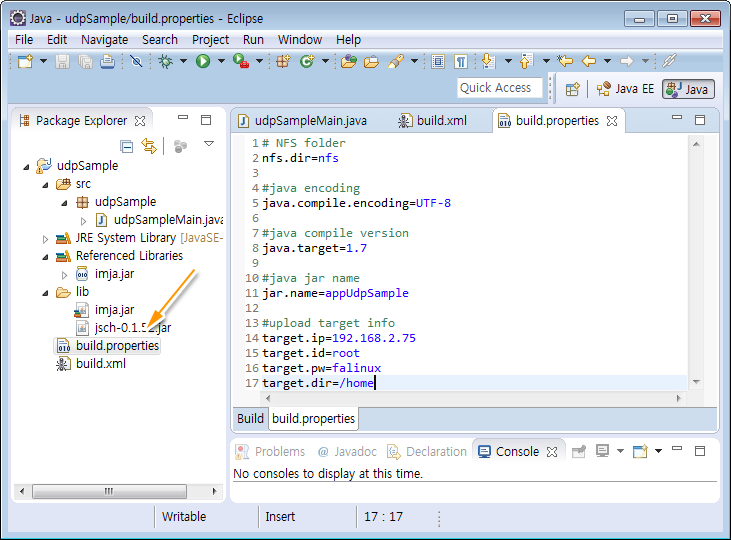Image resolution: width=731 pixels, height=540 pixels.
Task: Maximize the editor area
Action: click(700, 120)
